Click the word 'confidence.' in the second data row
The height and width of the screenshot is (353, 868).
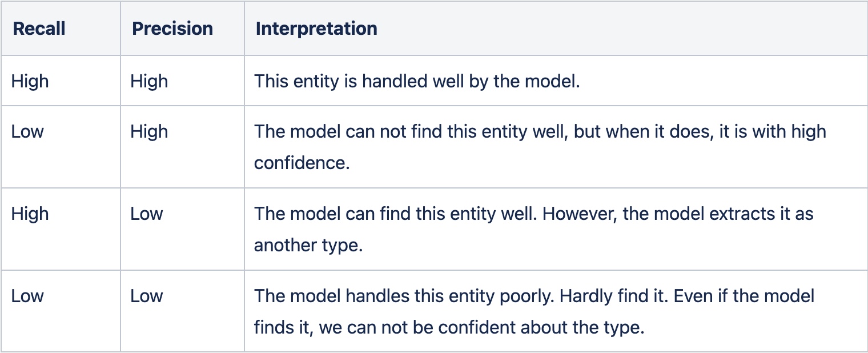click(x=301, y=163)
